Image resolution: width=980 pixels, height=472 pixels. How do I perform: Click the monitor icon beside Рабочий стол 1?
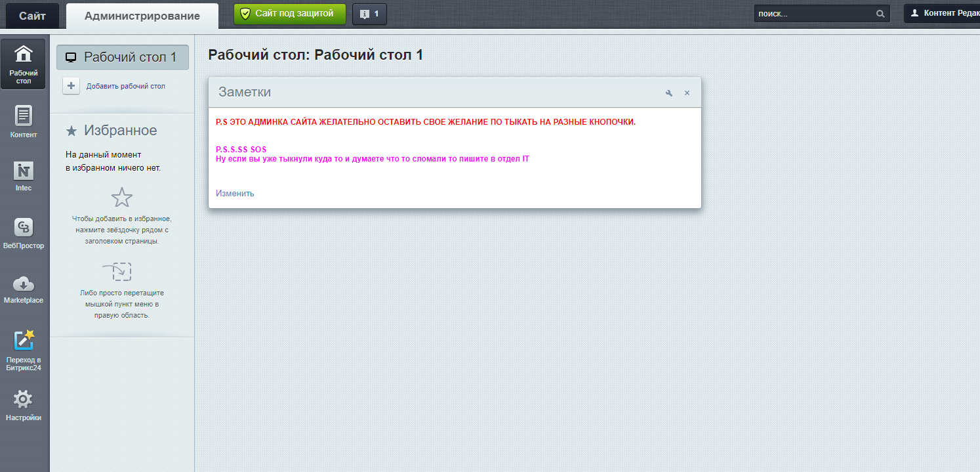[71, 58]
